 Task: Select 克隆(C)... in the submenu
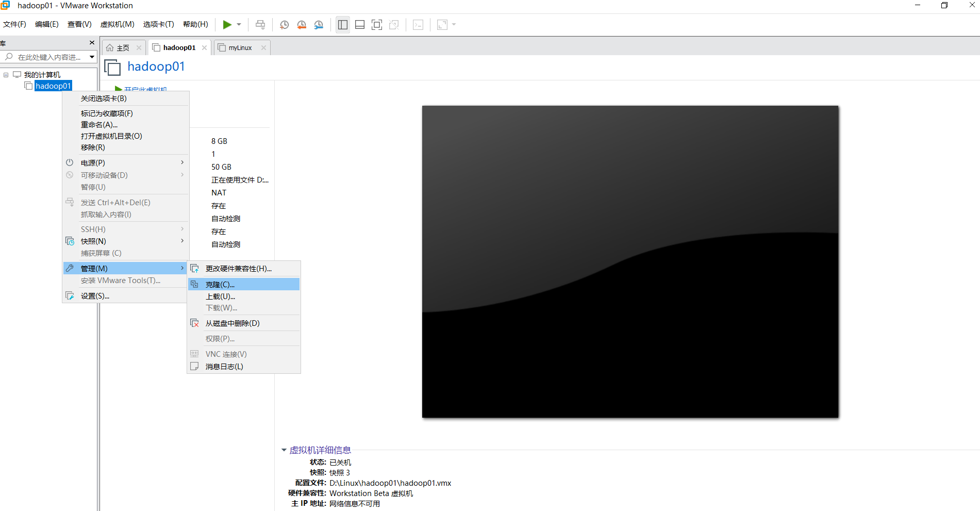(244, 285)
